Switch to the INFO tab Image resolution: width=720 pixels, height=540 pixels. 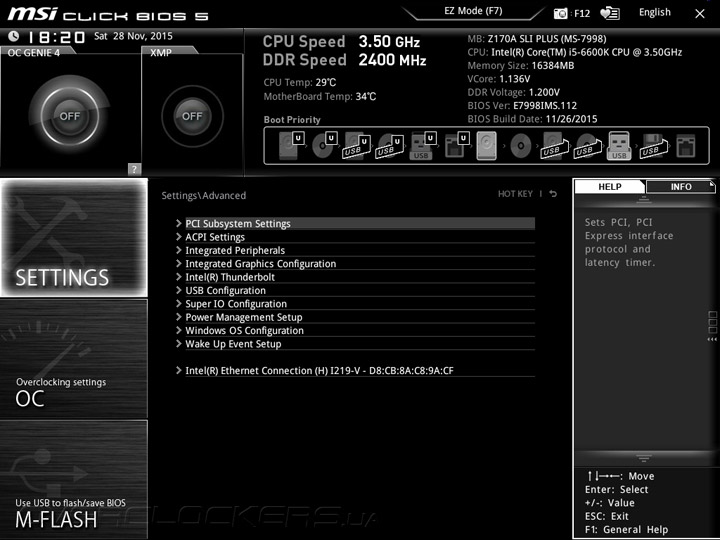(x=681, y=186)
